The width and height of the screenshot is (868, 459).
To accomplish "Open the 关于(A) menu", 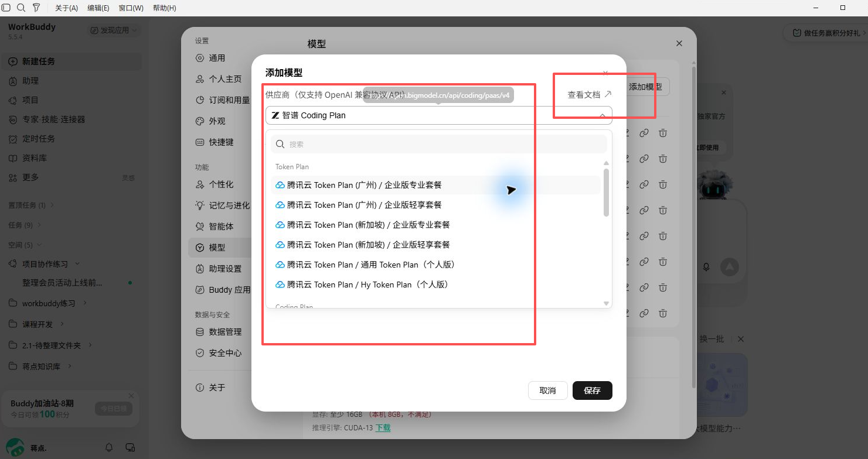I will [66, 8].
